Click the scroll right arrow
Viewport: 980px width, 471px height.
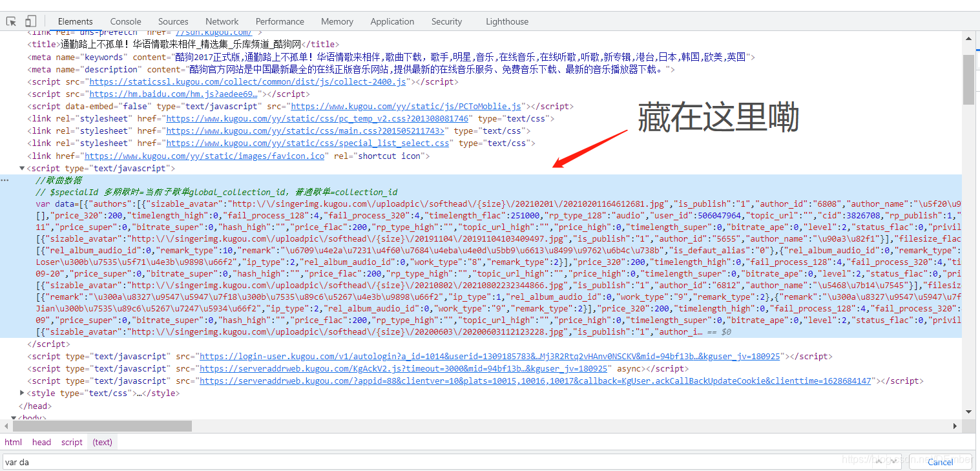click(956, 426)
